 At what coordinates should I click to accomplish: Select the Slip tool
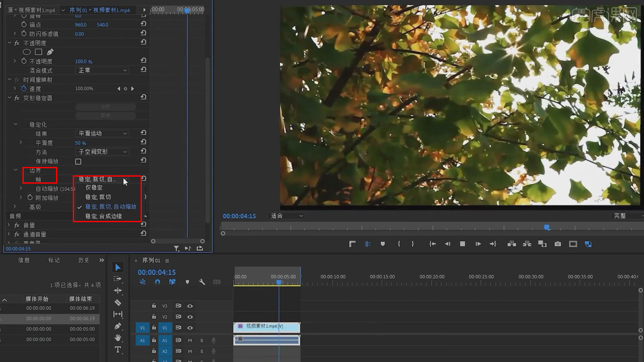tap(118, 314)
